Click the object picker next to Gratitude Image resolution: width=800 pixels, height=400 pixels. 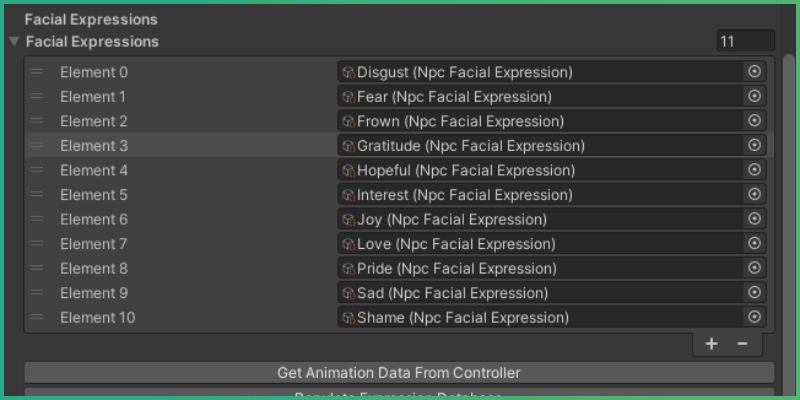coord(754,146)
